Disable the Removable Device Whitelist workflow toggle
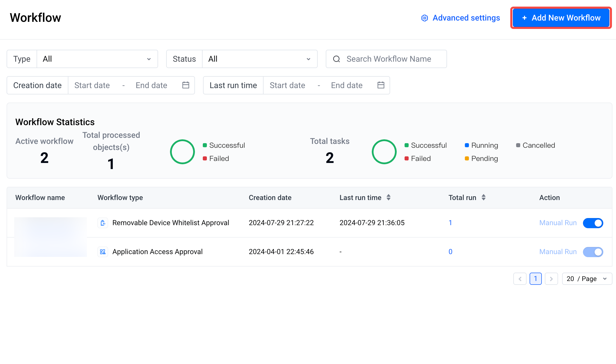This screenshot has height=364, width=616. tap(593, 223)
